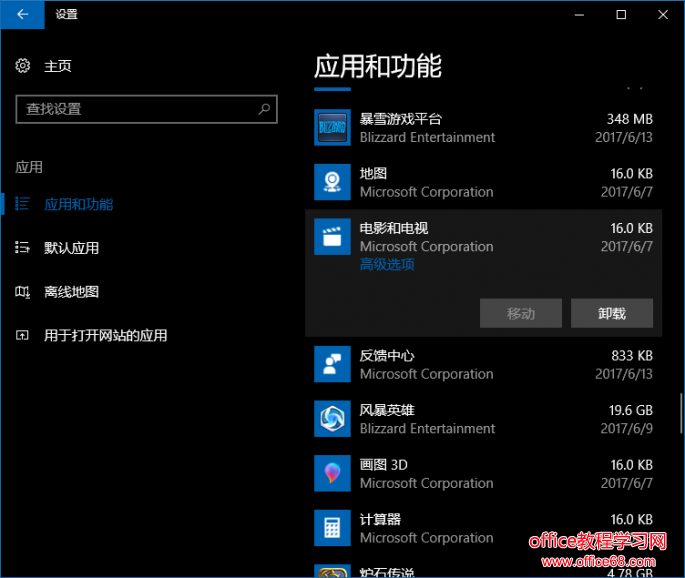685x578 pixels.
Task: Click the back arrow in title bar
Action: [x=22, y=14]
